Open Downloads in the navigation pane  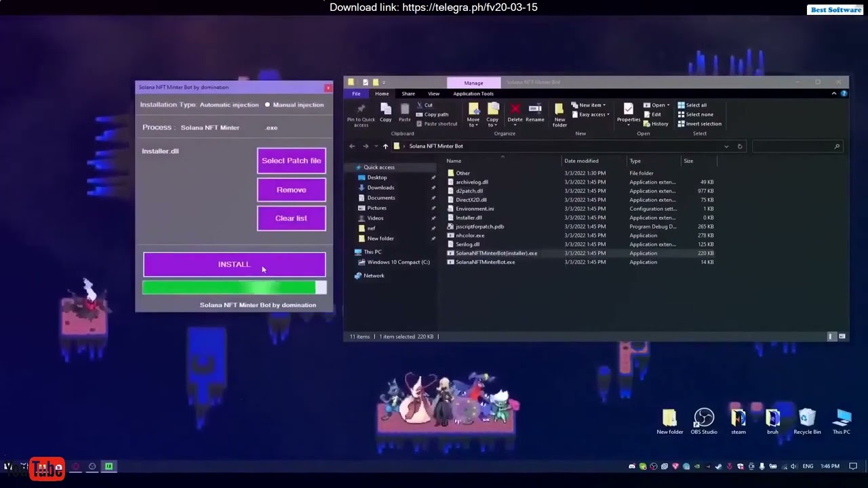[380, 188]
